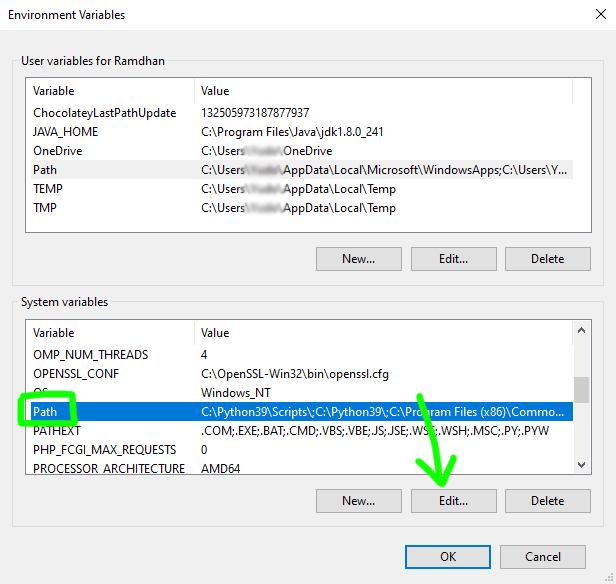Select the JAVA_HOME user variable

point(65,132)
